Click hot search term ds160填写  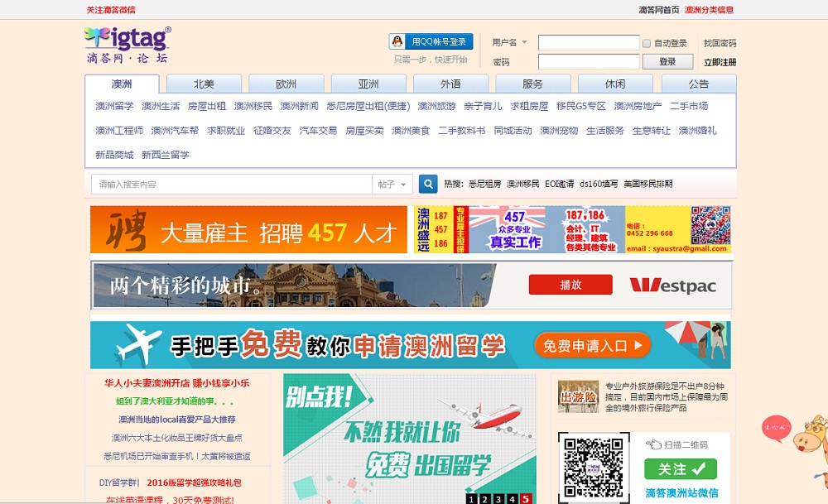coord(599,184)
